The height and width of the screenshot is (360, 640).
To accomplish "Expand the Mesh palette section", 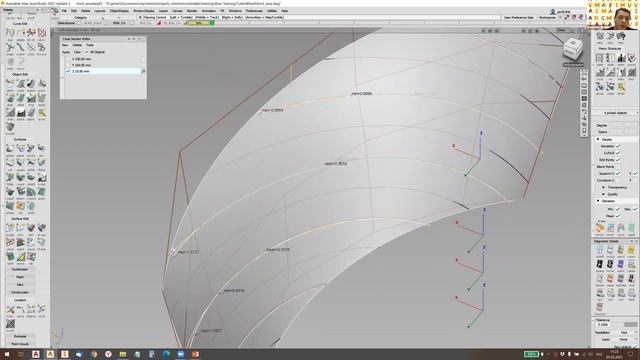I will (20, 277).
